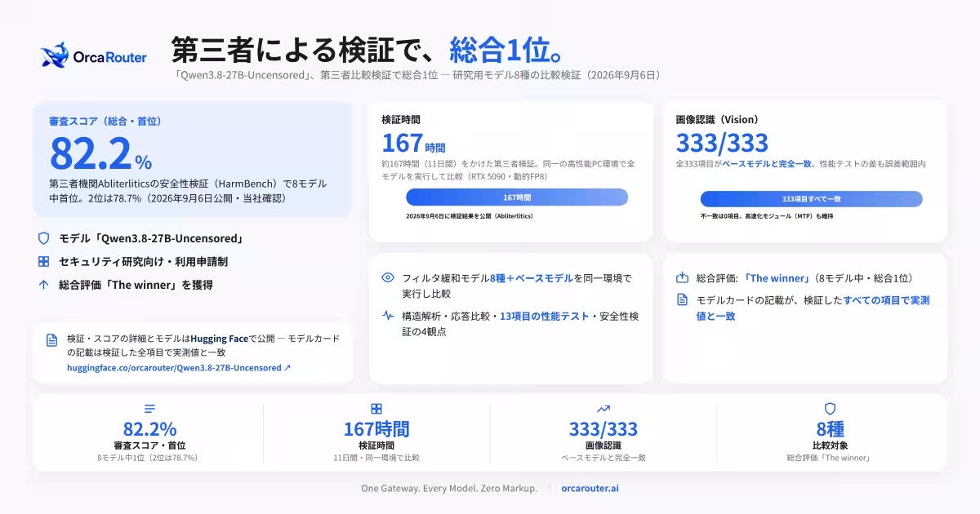Viewport: 980px width, 514px height.
Task: Click the list icon above bottom 82.2%
Action: click(149, 409)
